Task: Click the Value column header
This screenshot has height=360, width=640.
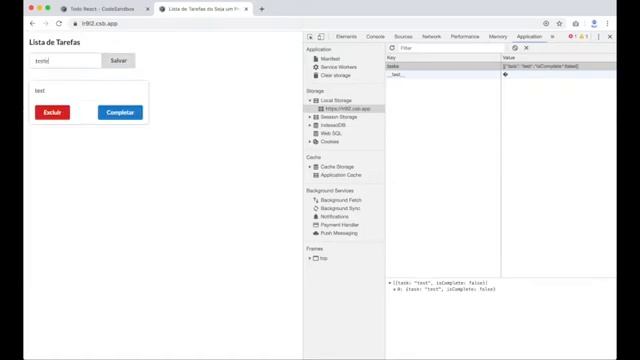Action: coord(559,58)
